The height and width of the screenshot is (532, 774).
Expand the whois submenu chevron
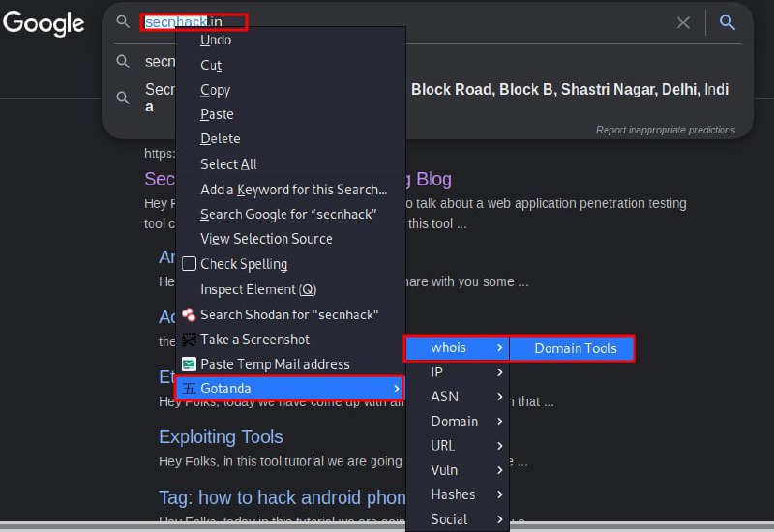coord(499,347)
